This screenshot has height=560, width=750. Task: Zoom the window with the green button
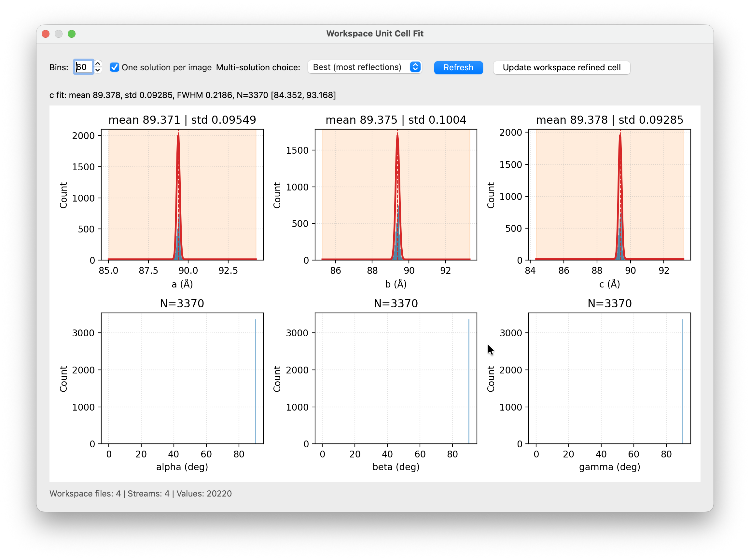72,34
